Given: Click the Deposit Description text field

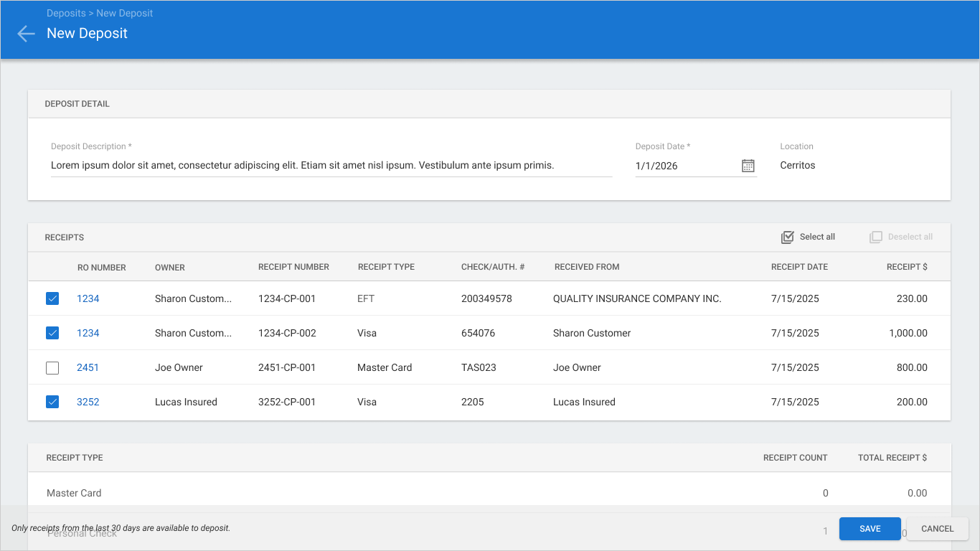Looking at the screenshot, I should 331,166.
